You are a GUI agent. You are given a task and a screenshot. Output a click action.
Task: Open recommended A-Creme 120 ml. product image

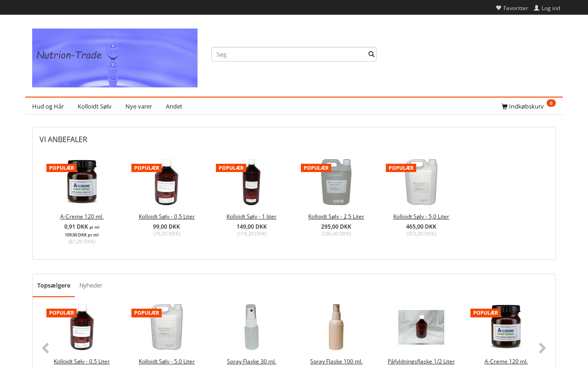click(x=82, y=182)
